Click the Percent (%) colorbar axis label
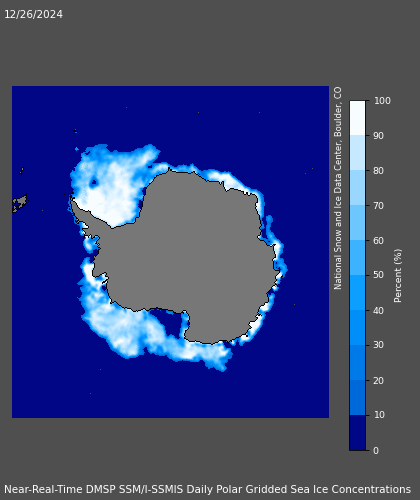Image resolution: width=420 pixels, height=500 pixels. (x=398, y=276)
